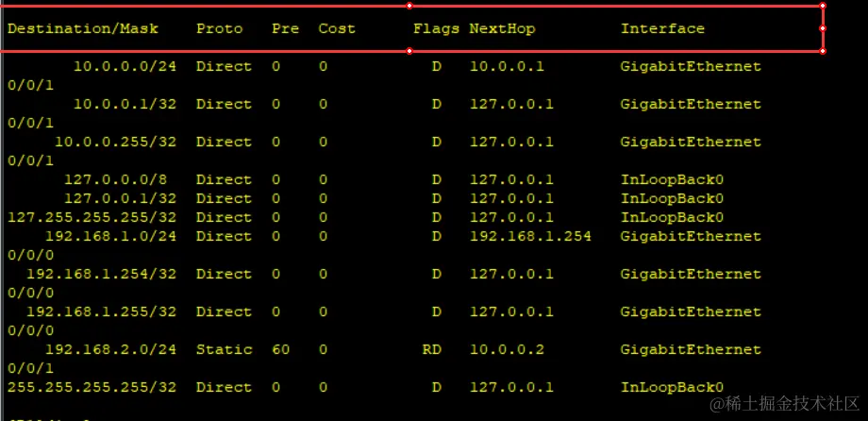Select destination 127.0.0.0/8

[x=116, y=179]
